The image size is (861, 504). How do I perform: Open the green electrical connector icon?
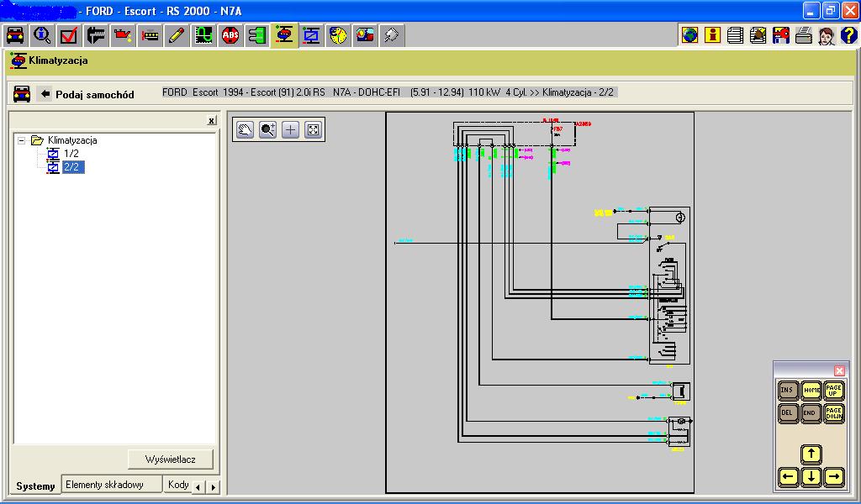tap(257, 35)
